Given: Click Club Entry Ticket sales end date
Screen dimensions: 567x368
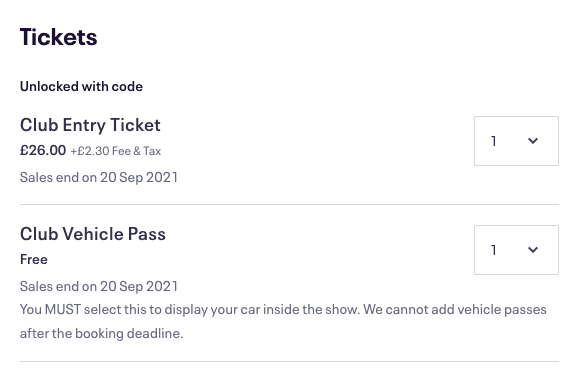Looking at the screenshot, I should (x=99, y=177).
